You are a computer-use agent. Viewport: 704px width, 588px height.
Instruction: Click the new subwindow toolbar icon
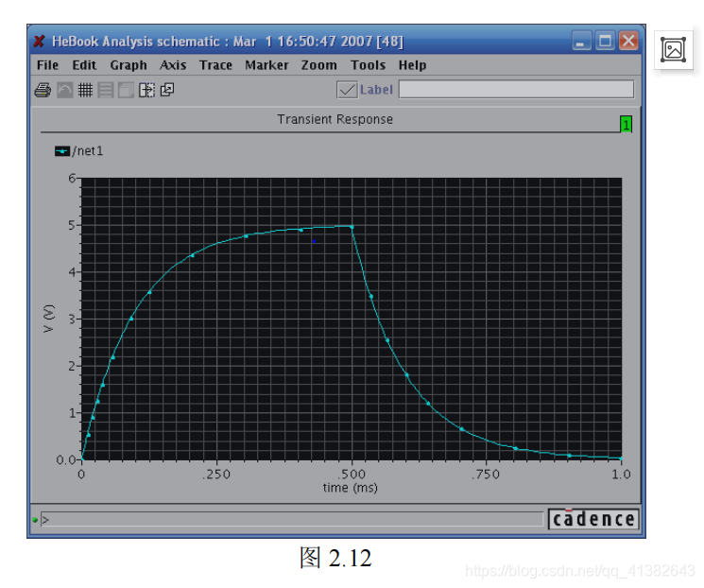point(167,90)
